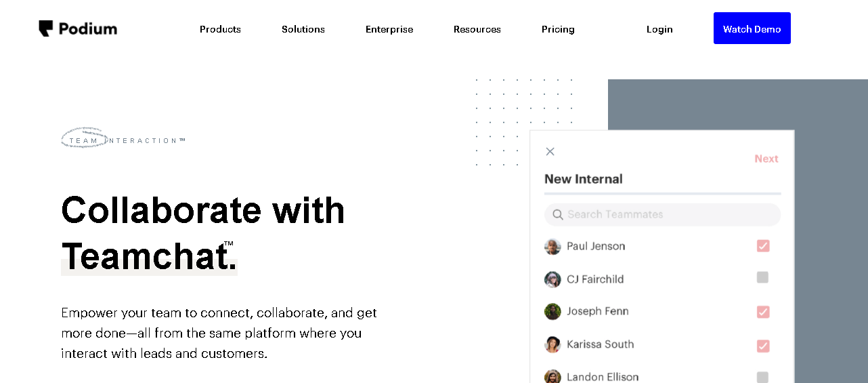
Task: Click the Watch Demo button
Action: pos(752,28)
